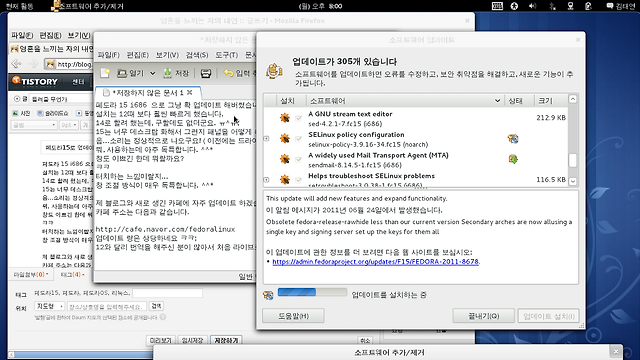Open the 9pt font size dropdown
The height and width of the screenshot is (360, 640).
point(69,125)
